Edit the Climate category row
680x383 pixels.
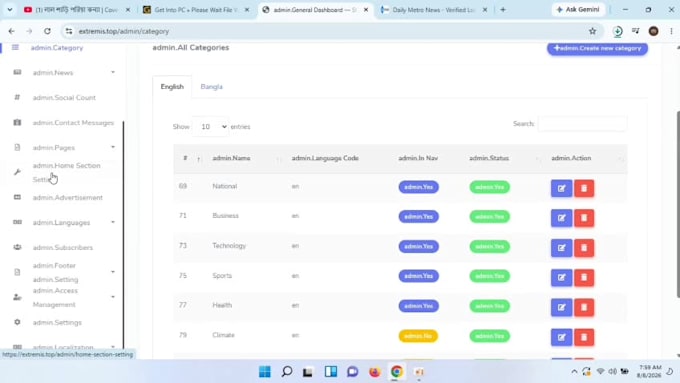[x=561, y=337]
